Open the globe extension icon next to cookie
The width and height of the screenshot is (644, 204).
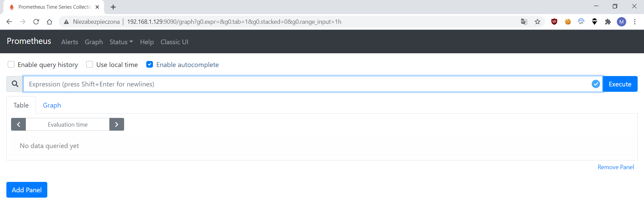(581, 22)
